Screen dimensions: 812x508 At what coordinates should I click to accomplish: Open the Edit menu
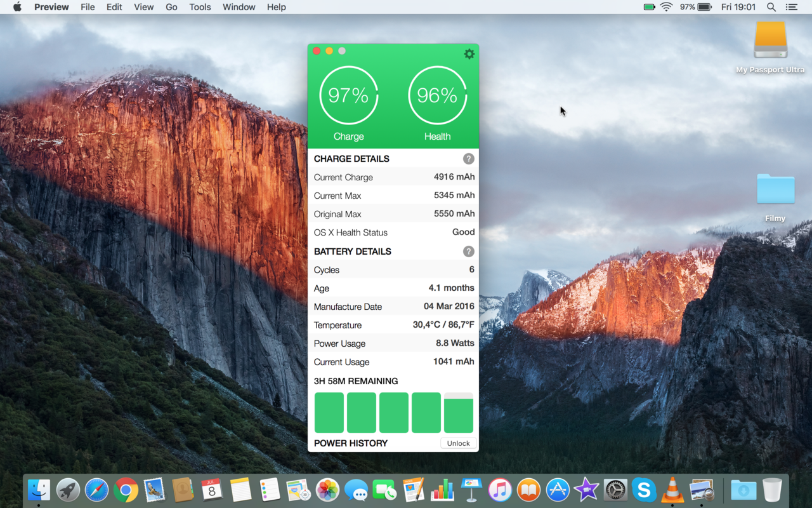point(114,7)
